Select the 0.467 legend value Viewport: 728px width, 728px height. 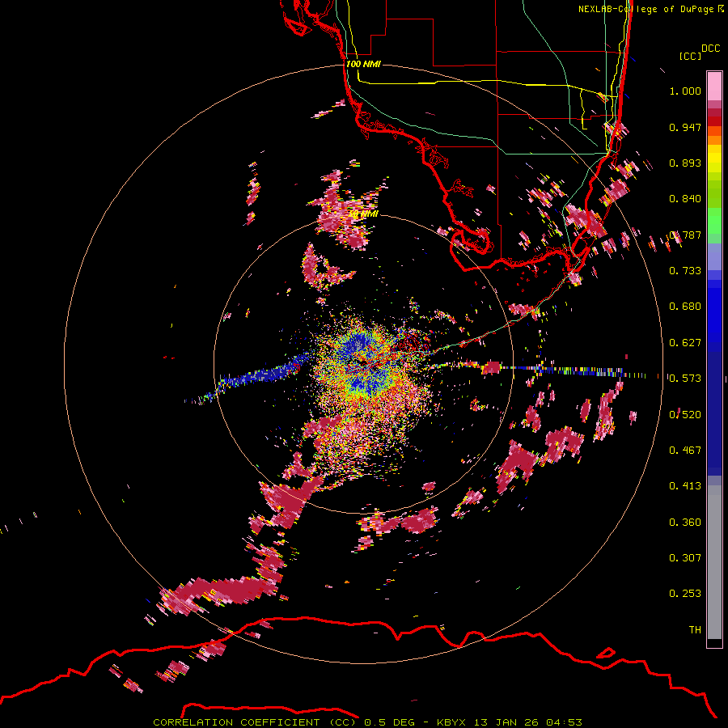coord(685,451)
